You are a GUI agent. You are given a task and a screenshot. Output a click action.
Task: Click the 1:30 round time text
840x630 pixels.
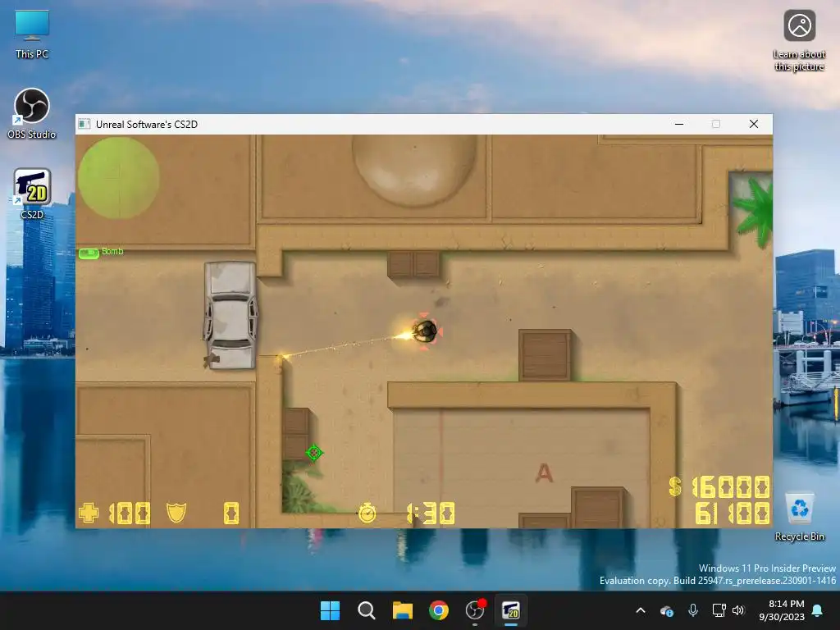click(431, 514)
